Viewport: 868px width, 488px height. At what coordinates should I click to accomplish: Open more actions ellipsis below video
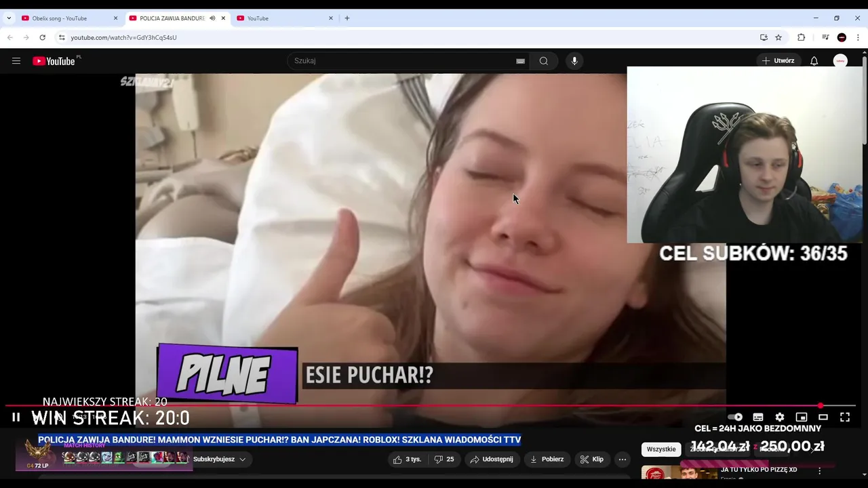623,460
